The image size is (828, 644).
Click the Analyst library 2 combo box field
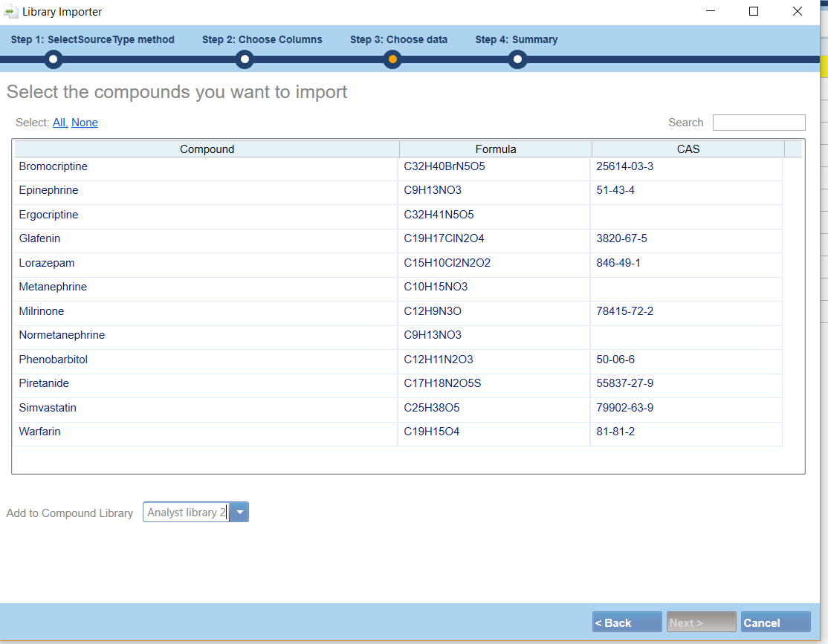click(x=186, y=513)
